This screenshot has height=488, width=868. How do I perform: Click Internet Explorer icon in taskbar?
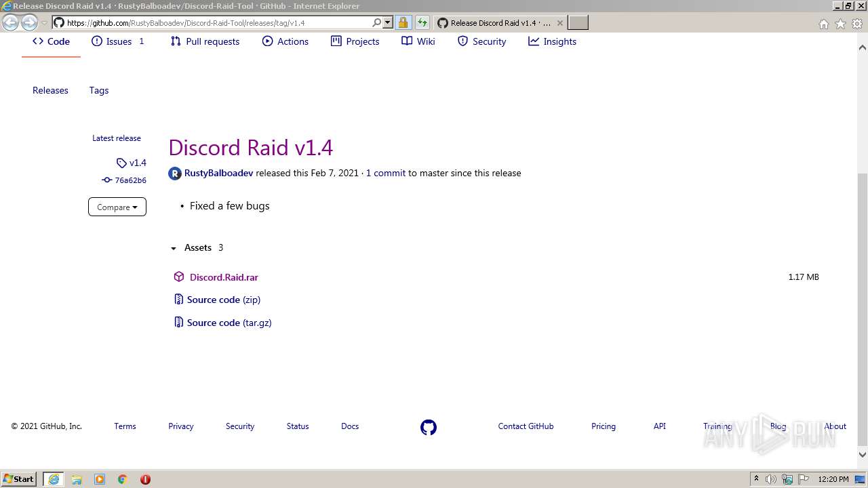click(x=54, y=479)
